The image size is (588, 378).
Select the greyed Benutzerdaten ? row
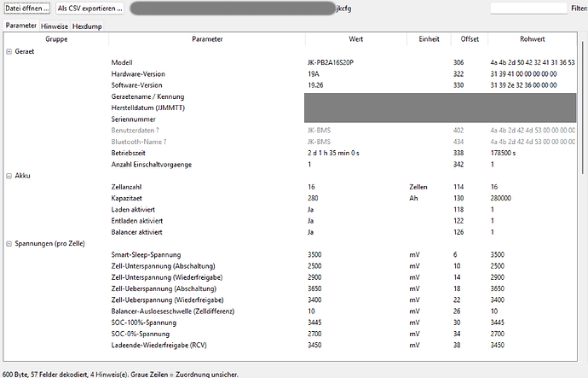pos(290,131)
